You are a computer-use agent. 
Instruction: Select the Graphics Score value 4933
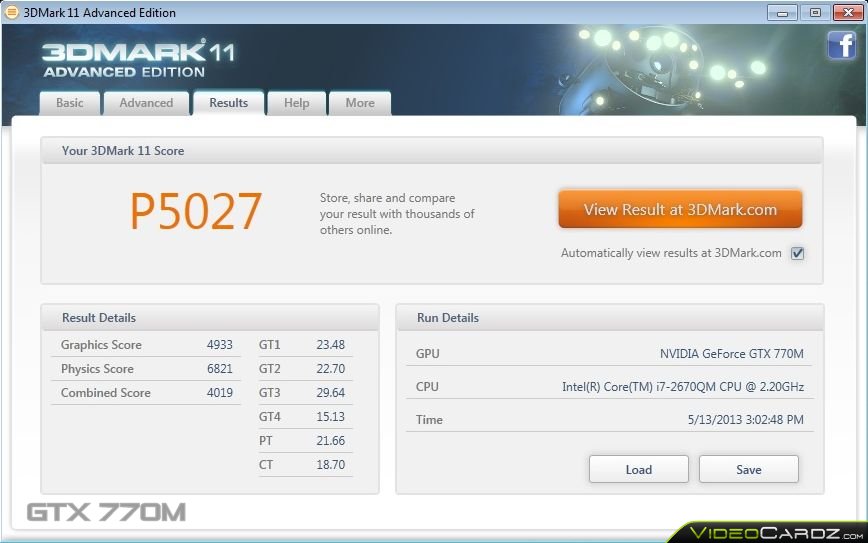pyautogui.click(x=219, y=345)
